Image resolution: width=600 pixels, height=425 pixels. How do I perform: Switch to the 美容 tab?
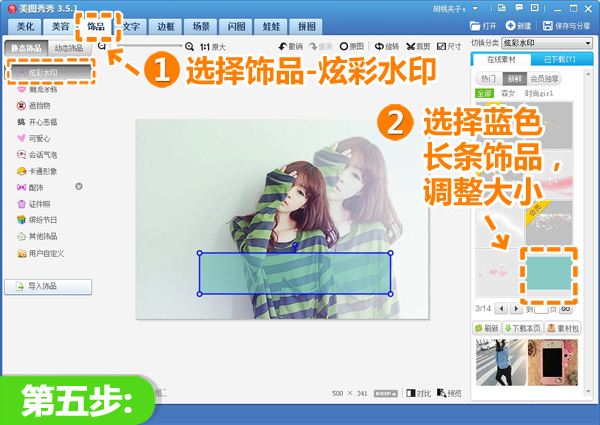pyautogui.click(x=60, y=26)
